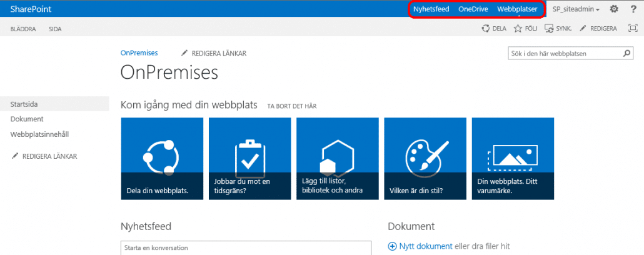Open the settings gear icon
Image resolution: width=644 pixels, height=255 pixels.
pyautogui.click(x=614, y=9)
